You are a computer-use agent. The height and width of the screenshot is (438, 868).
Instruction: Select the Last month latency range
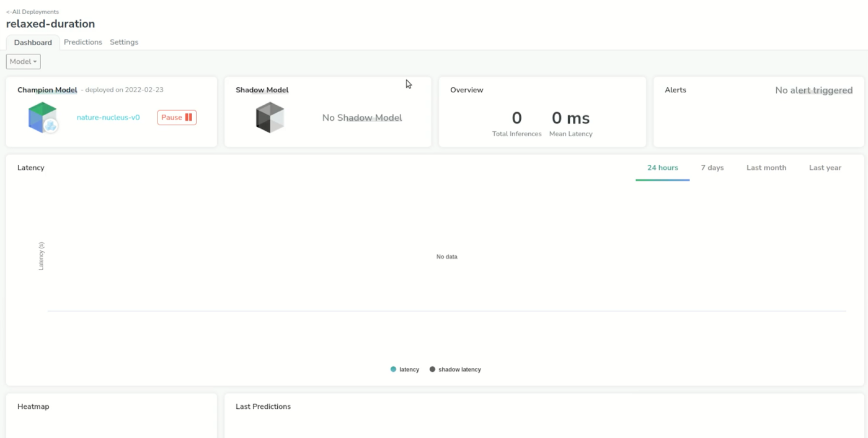tap(766, 168)
